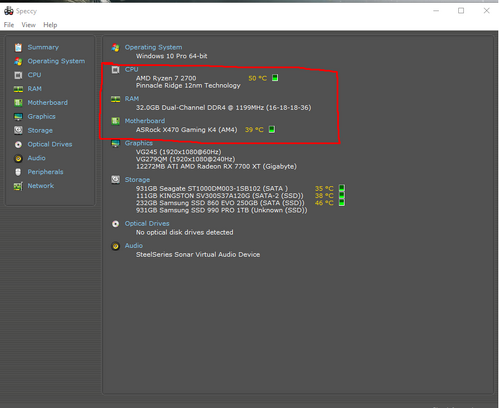The width and height of the screenshot is (500, 408).
Task: Click the RAM stick icon in sidebar
Action: click(x=18, y=89)
